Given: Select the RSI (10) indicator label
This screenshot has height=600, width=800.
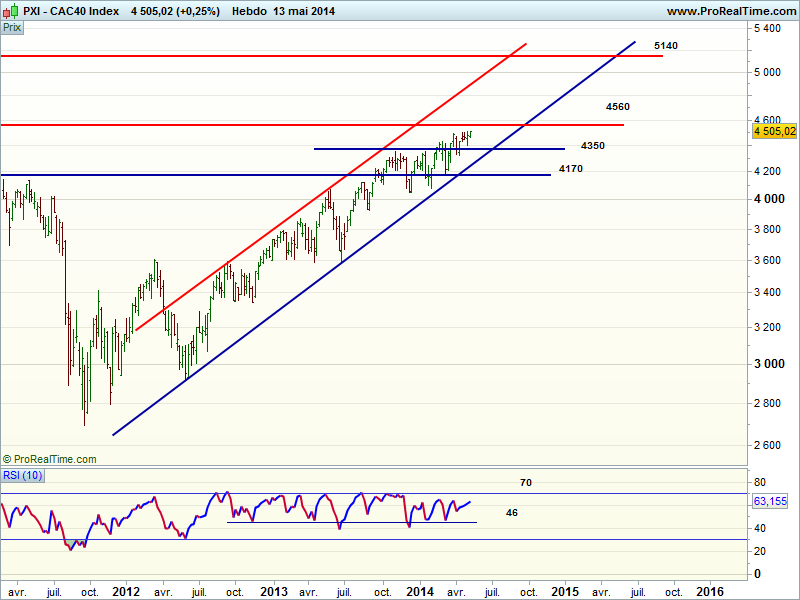Looking at the screenshot, I should [x=22, y=475].
